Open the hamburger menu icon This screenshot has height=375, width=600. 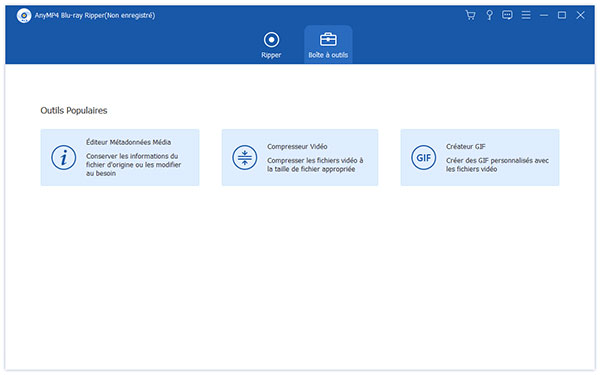pos(526,15)
